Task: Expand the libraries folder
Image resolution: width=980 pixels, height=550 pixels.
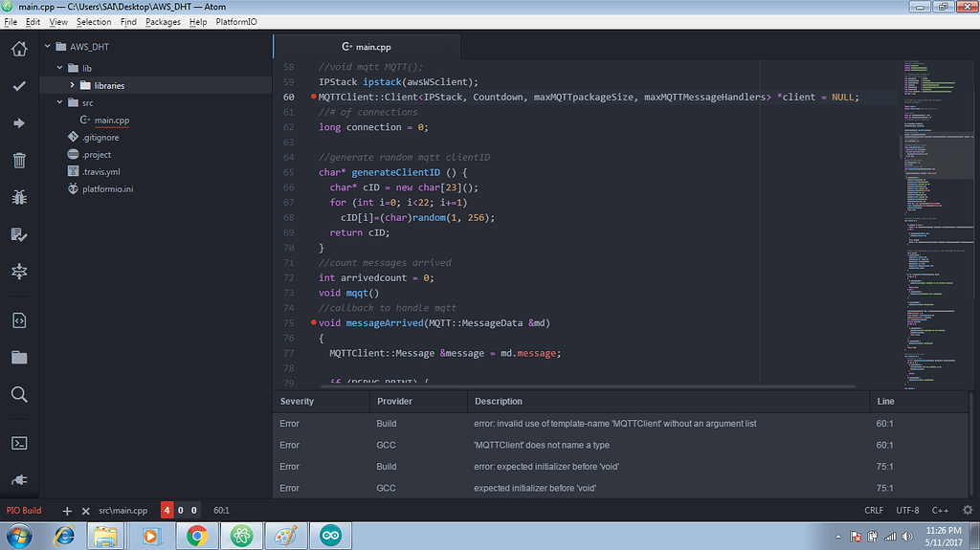Action: pyautogui.click(x=73, y=85)
